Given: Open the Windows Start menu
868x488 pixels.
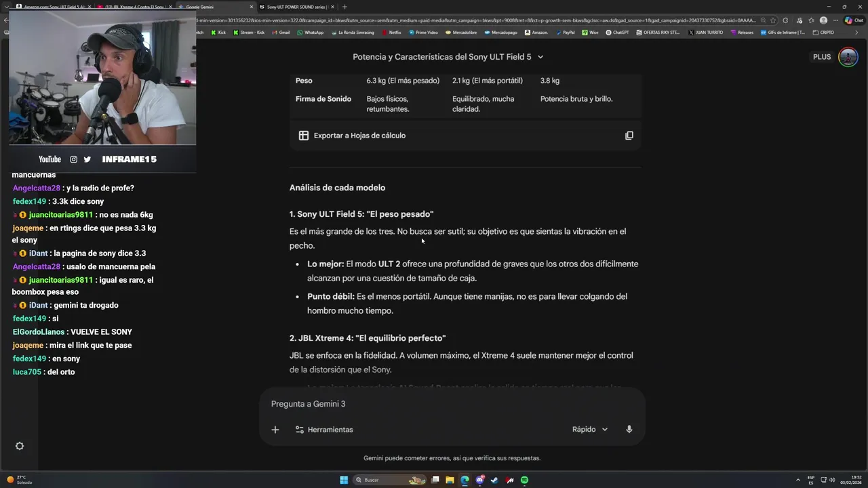Looking at the screenshot, I should pyautogui.click(x=344, y=480).
